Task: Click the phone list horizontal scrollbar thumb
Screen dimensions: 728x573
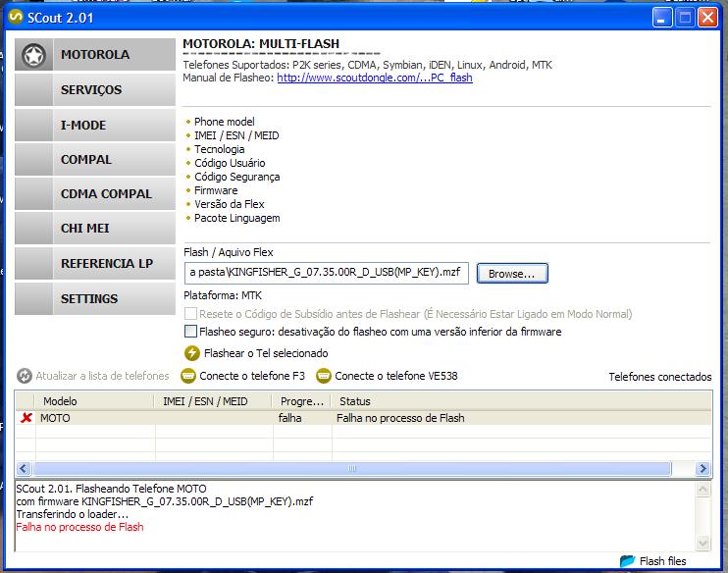Action: (x=352, y=468)
